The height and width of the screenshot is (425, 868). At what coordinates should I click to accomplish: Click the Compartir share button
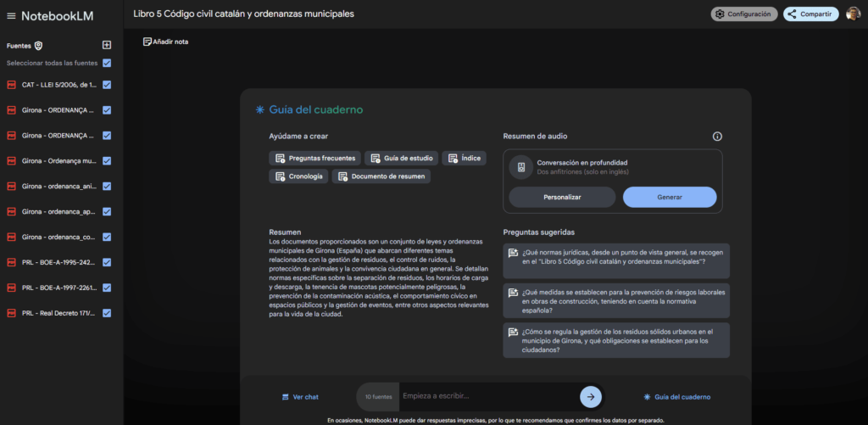[x=811, y=14]
